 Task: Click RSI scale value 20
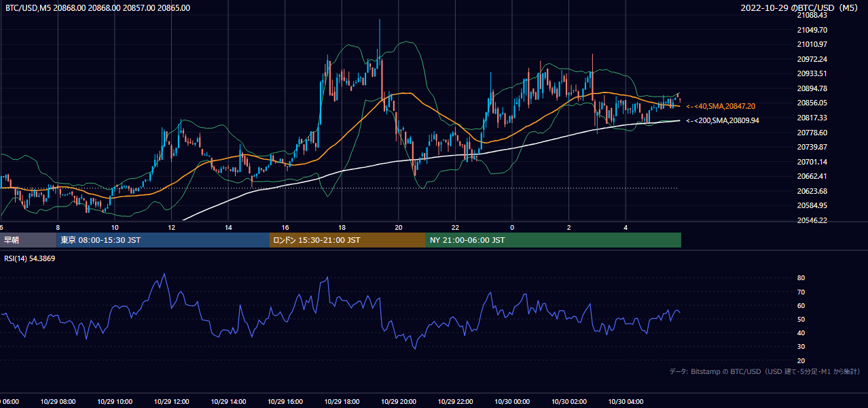pos(801,360)
